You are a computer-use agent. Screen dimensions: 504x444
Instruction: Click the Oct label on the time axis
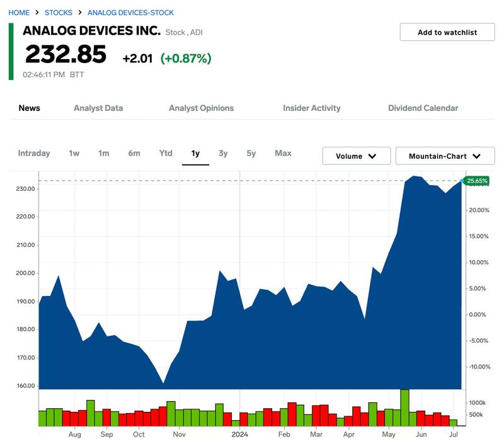pos(139,435)
